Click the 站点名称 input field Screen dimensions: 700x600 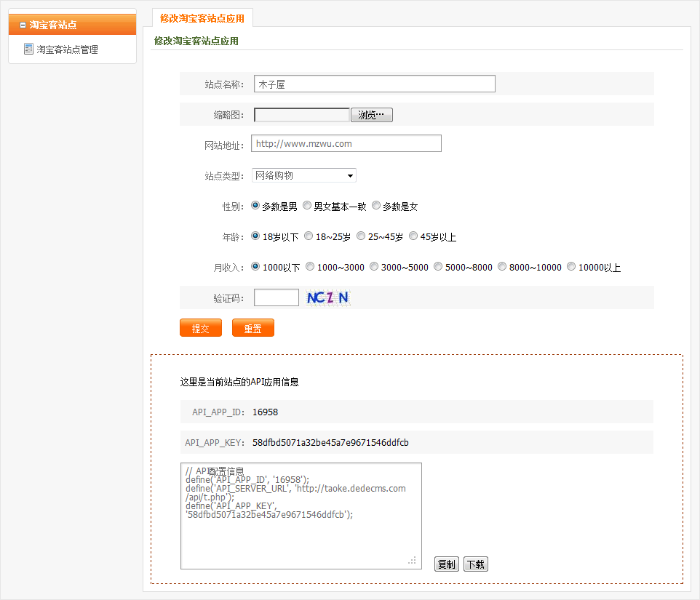(375, 84)
